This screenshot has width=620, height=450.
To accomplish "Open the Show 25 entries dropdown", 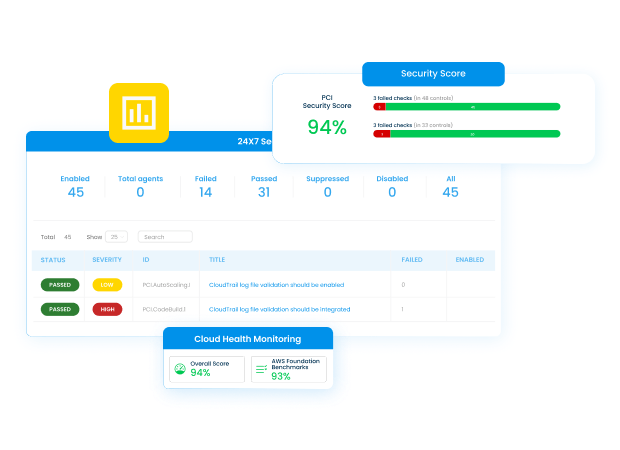I will coord(116,237).
